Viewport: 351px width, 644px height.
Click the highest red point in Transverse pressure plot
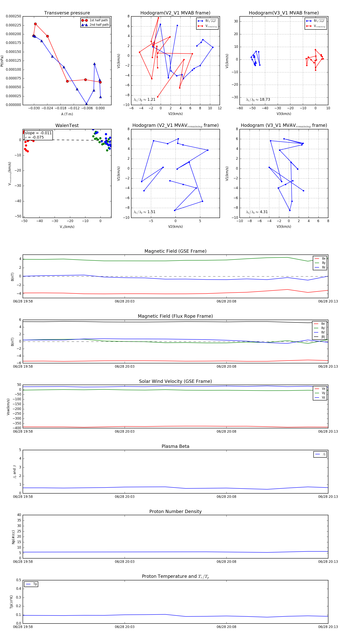(x=35, y=24)
